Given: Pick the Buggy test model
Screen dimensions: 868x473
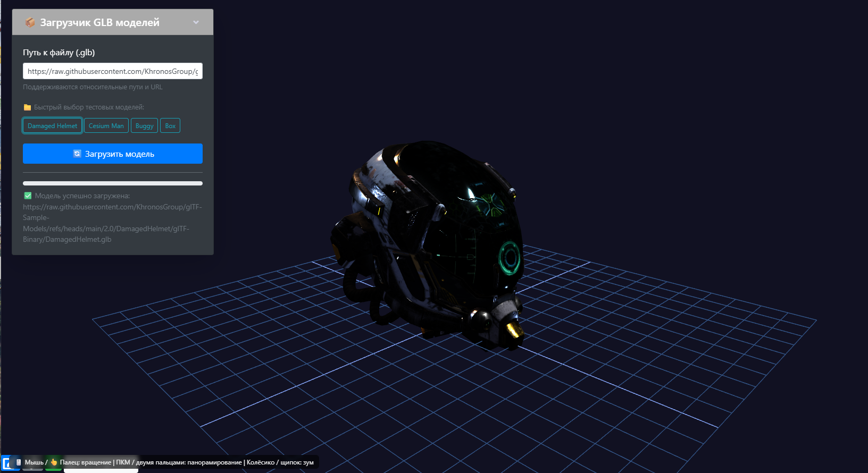Looking at the screenshot, I should coord(144,126).
